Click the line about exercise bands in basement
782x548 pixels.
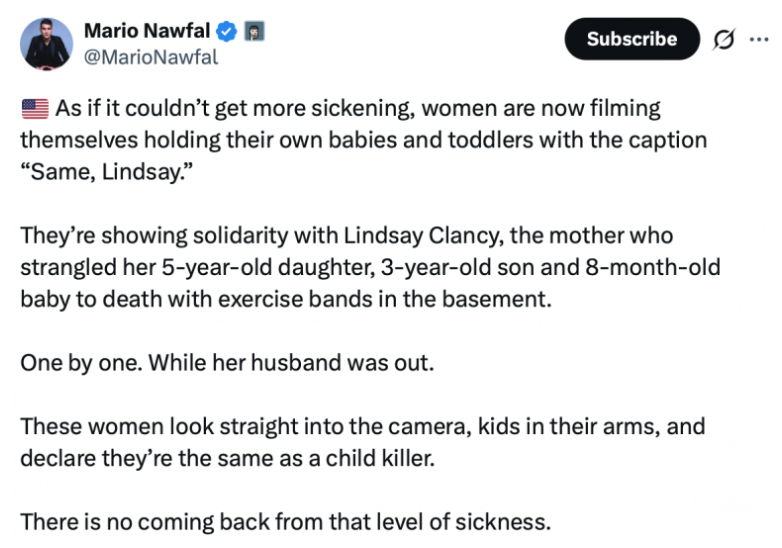pos(286,299)
